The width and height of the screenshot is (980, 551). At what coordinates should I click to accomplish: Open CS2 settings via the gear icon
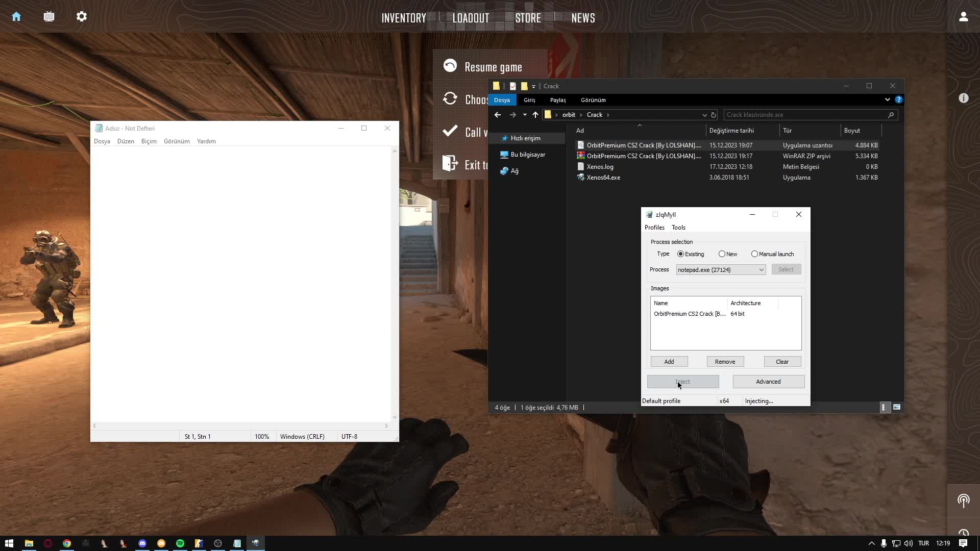(82, 16)
